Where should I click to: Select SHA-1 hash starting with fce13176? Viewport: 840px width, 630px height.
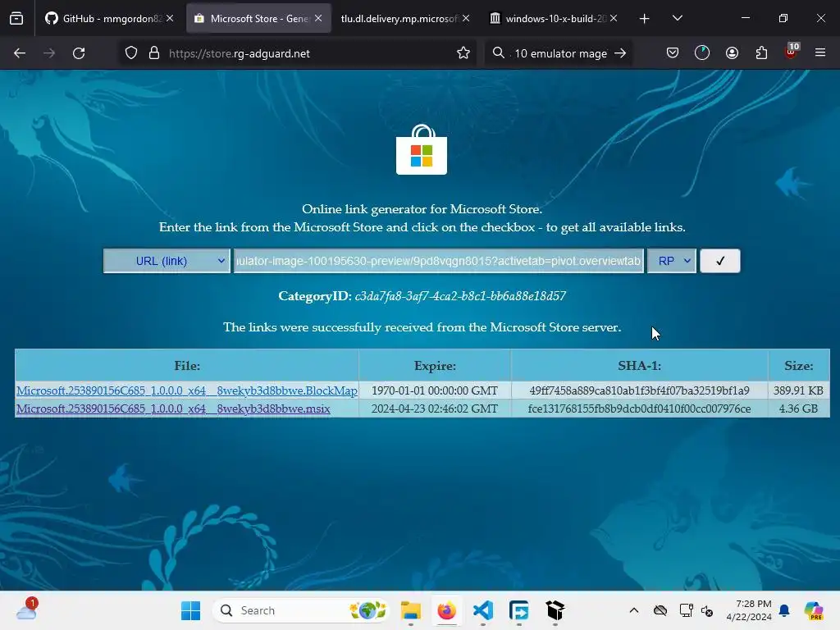(x=639, y=409)
